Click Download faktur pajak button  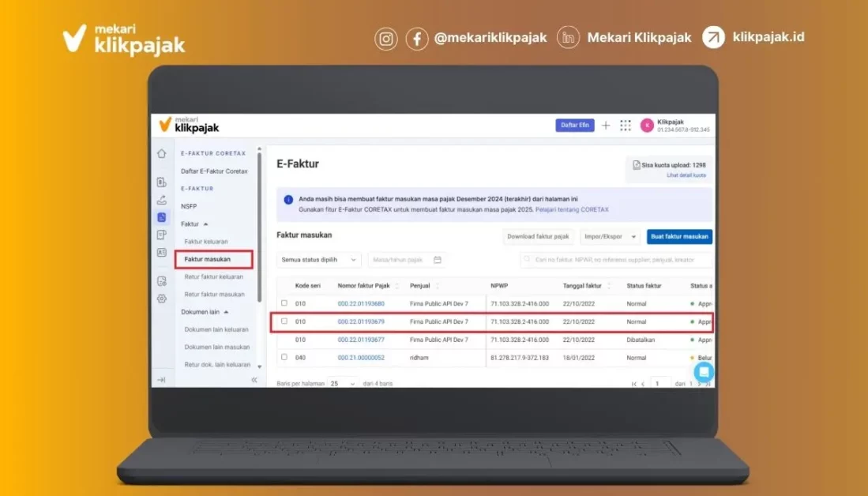(x=538, y=236)
